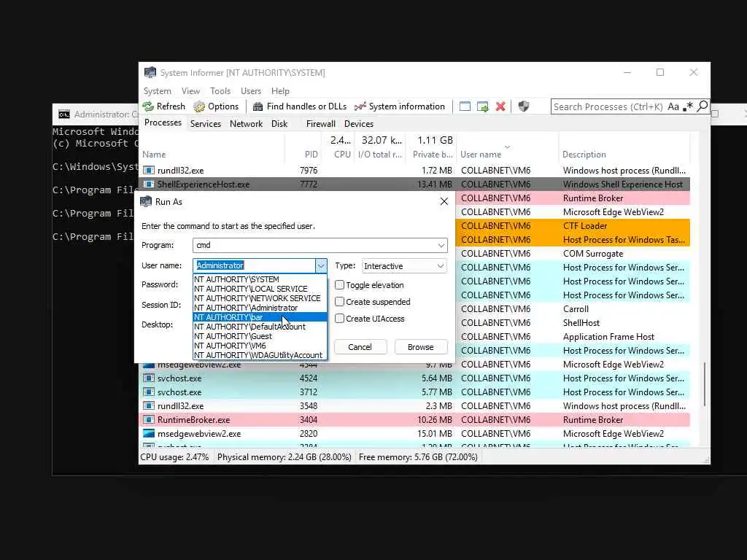
Task: Click the Program input field
Action: [x=314, y=245]
